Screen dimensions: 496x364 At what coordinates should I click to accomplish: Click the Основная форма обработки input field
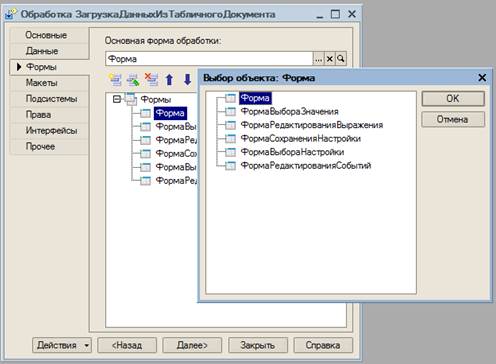click(209, 59)
